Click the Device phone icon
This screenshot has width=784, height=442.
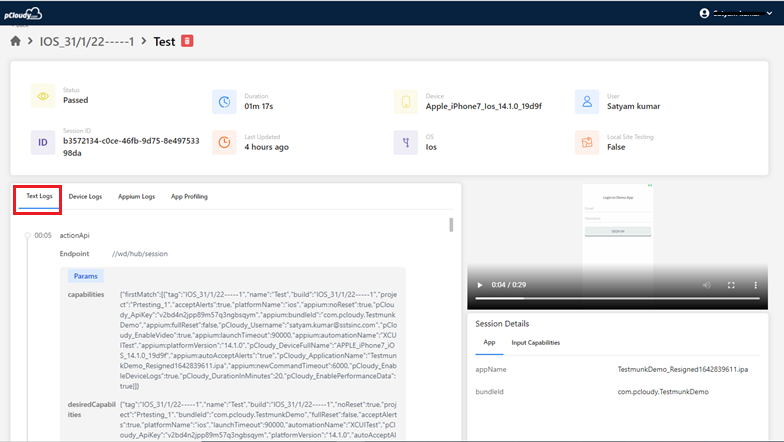tap(405, 101)
